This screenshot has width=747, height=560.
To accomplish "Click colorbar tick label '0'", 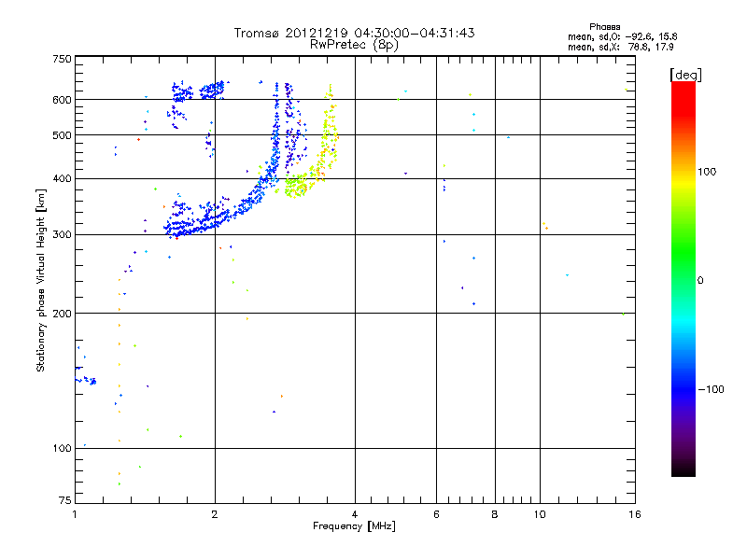I will [x=700, y=281].
